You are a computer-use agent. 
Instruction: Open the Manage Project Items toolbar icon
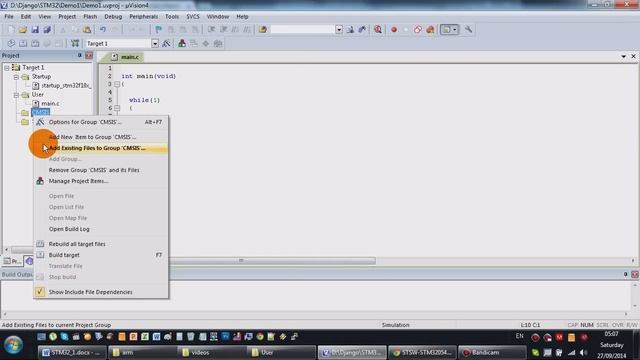[x=182, y=43]
